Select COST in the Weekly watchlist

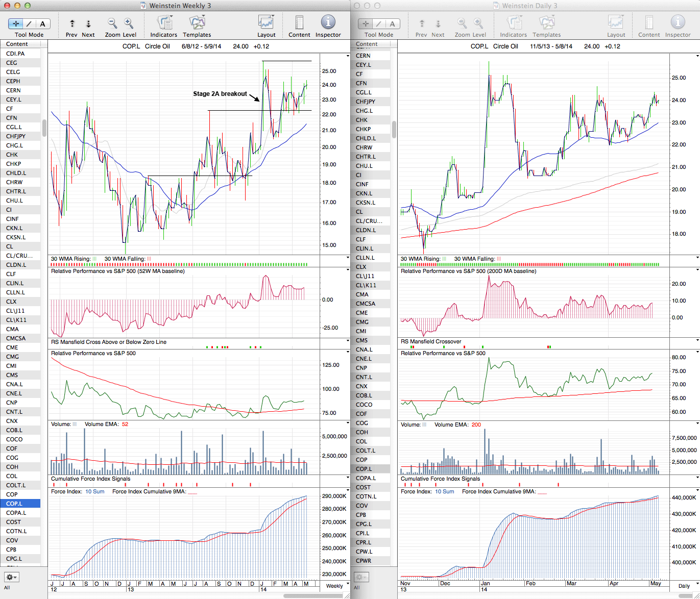(14, 522)
